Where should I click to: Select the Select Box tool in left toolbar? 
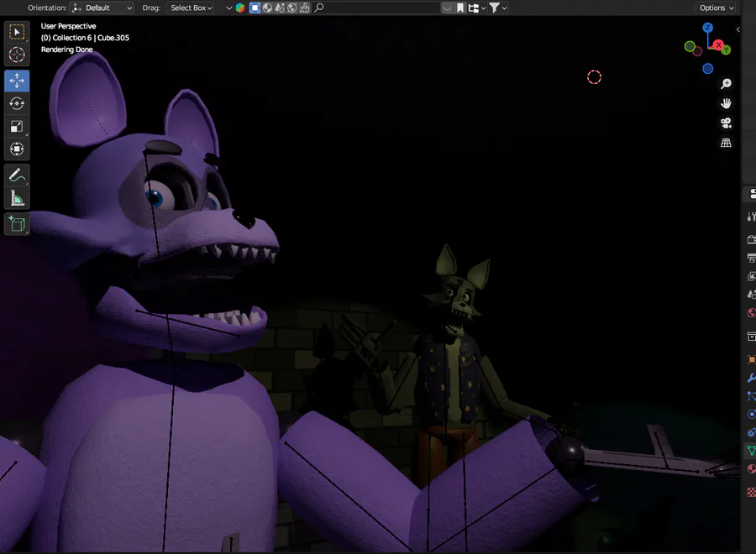coord(17,32)
